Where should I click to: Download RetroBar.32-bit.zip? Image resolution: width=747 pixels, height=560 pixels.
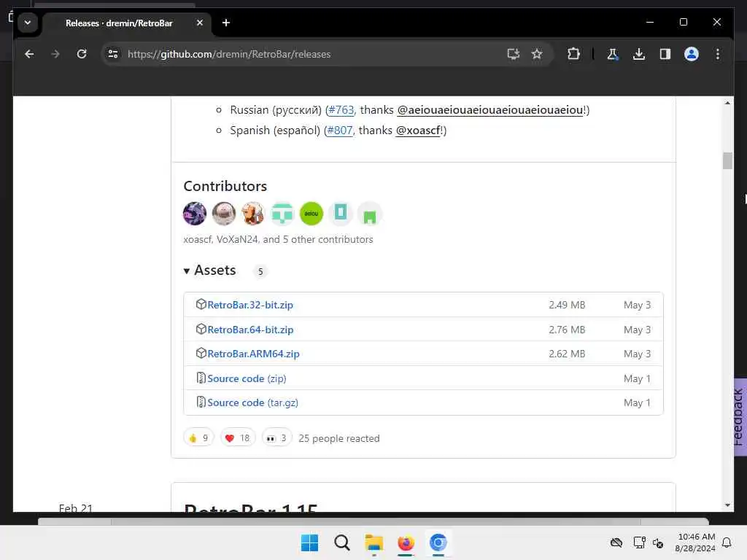click(250, 305)
